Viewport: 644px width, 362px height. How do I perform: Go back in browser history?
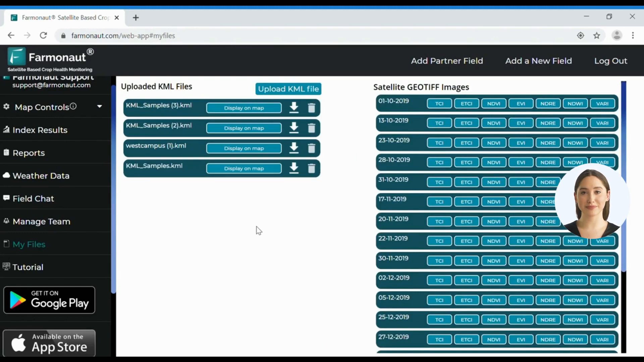click(11, 36)
